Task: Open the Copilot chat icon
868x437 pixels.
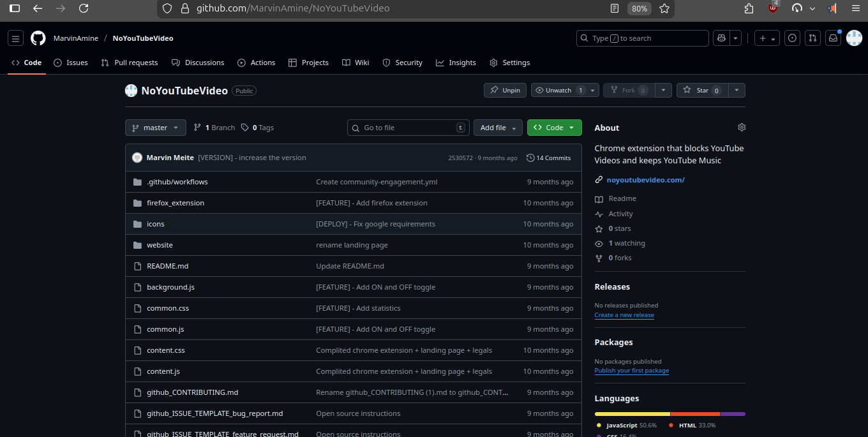Action: tap(721, 38)
